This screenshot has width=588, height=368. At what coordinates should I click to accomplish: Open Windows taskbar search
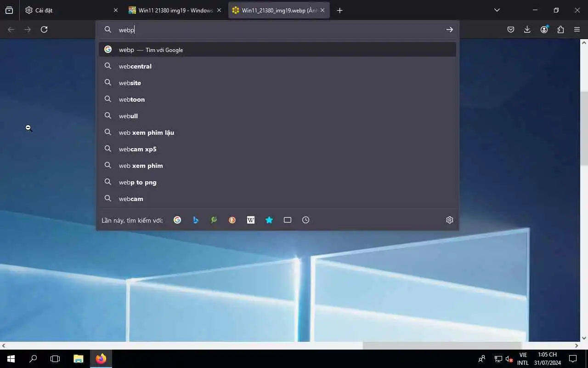point(33,359)
